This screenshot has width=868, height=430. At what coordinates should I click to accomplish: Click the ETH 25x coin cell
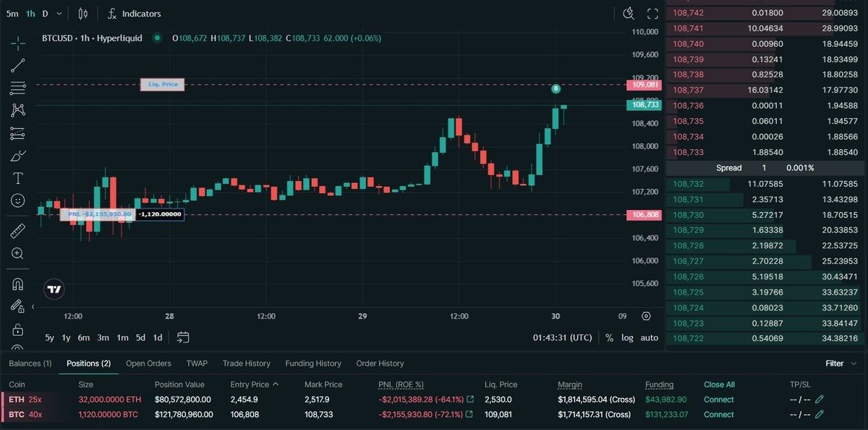point(25,400)
